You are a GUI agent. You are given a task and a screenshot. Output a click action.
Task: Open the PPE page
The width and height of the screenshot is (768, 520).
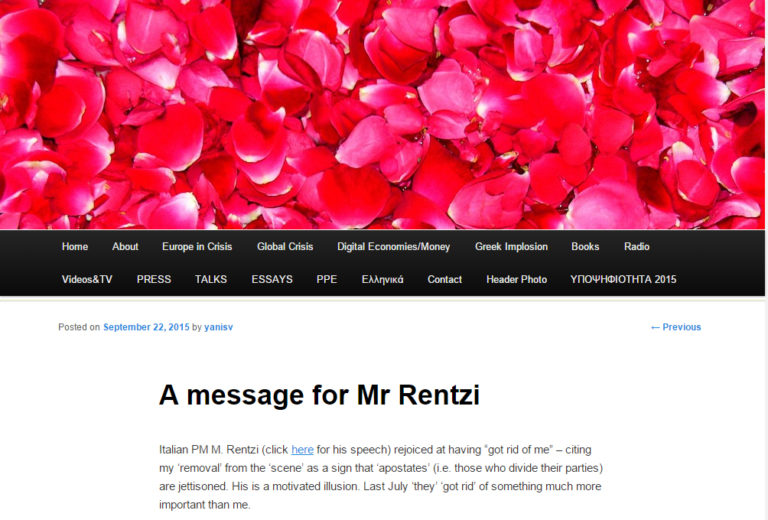[x=327, y=280]
